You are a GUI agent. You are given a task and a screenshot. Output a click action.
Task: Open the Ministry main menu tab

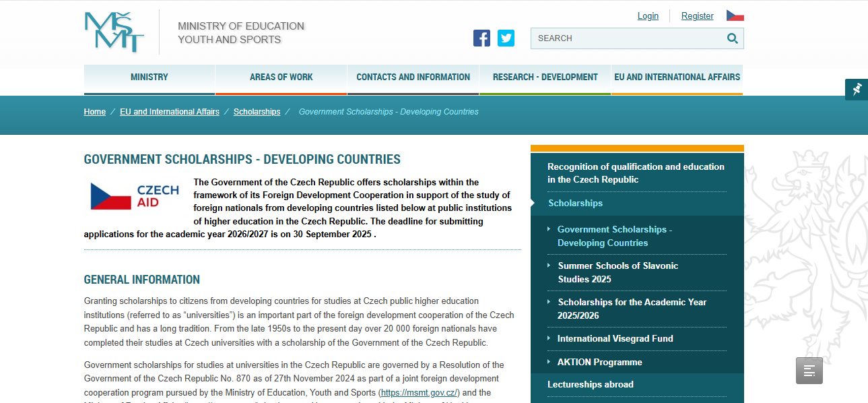tap(149, 77)
